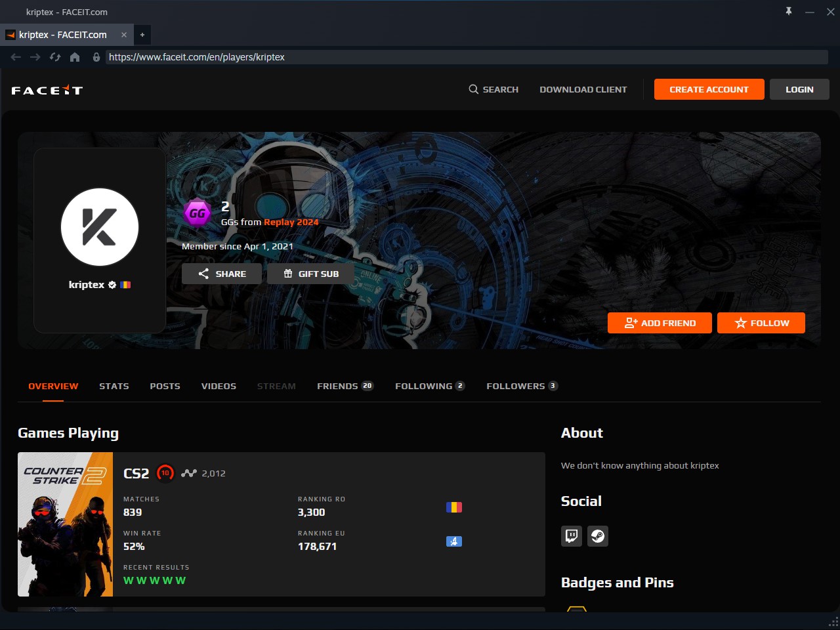Screen dimensions: 840x630
Task: Click the Counter-Strike 2 game thumbnail
Action: coord(65,524)
